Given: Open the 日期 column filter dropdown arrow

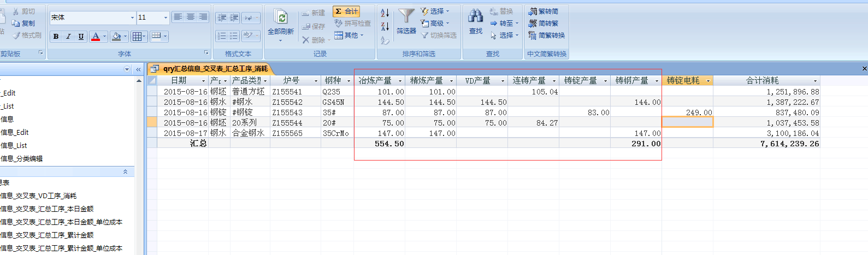Looking at the screenshot, I should (203, 81).
